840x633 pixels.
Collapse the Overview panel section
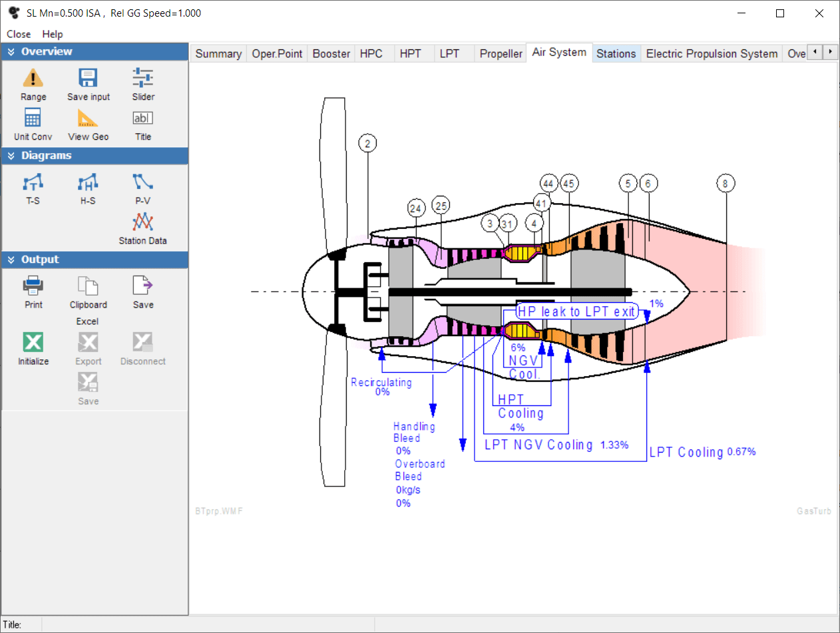(11, 52)
